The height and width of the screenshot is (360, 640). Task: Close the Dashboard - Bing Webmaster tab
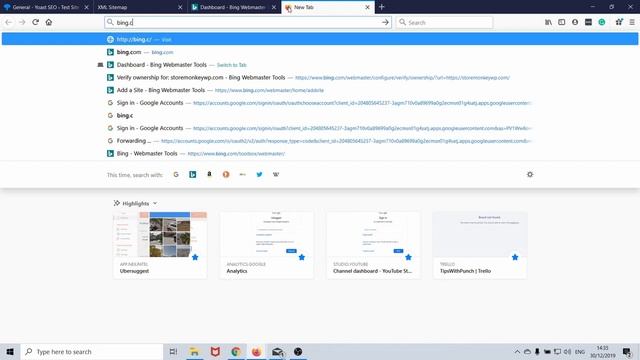pyautogui.click(x=274, y=7)
